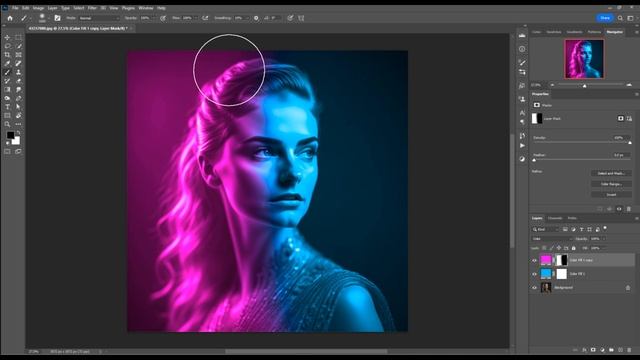Select the vector mask button in Properties
Viewport: 640px width, 360px height.
629,118
